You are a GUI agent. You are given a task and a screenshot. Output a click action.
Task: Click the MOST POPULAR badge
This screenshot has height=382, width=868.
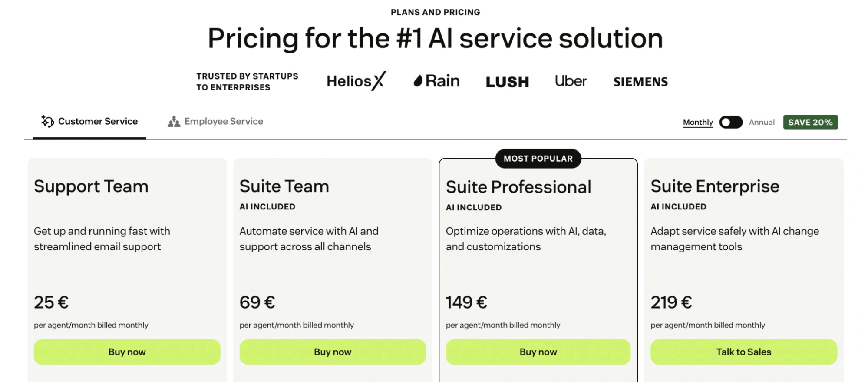538,159
